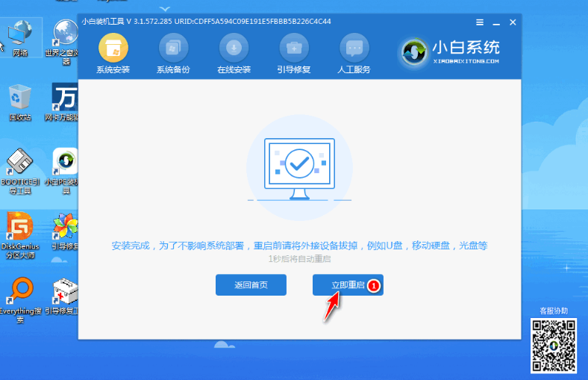
Task: Close the 小白装机工具 window
Action: click(513, 22)
